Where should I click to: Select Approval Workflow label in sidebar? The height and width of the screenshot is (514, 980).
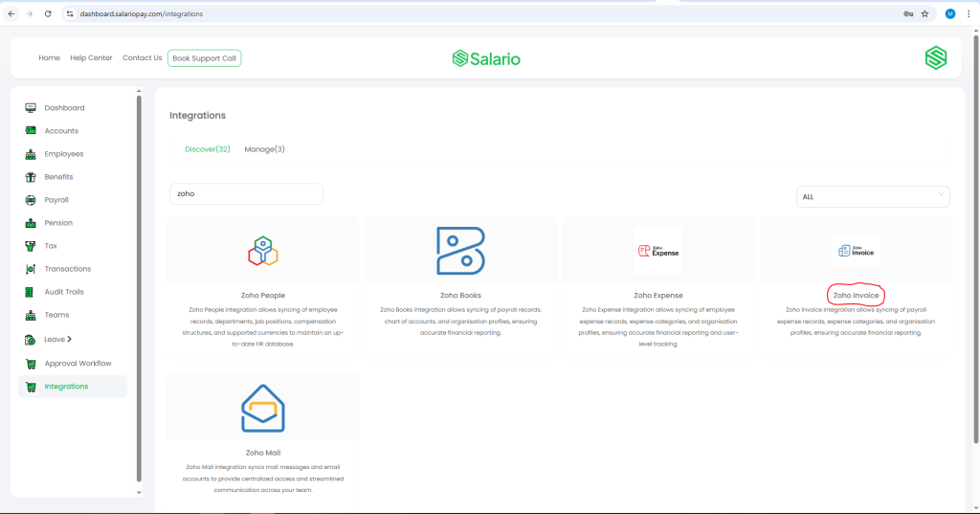[x=78, y=364]
